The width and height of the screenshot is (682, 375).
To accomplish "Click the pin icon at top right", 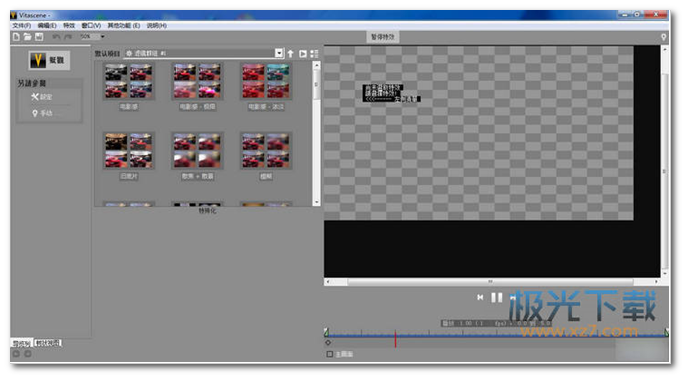I will point(664,37).
